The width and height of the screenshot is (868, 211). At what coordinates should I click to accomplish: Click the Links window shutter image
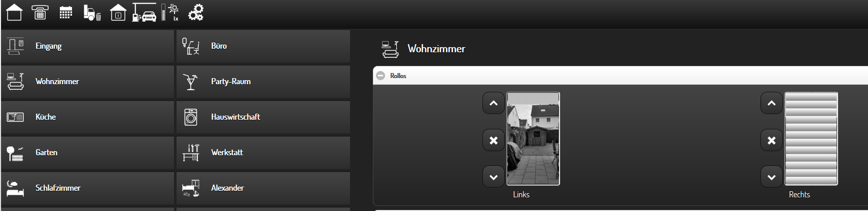pos(533,138)
